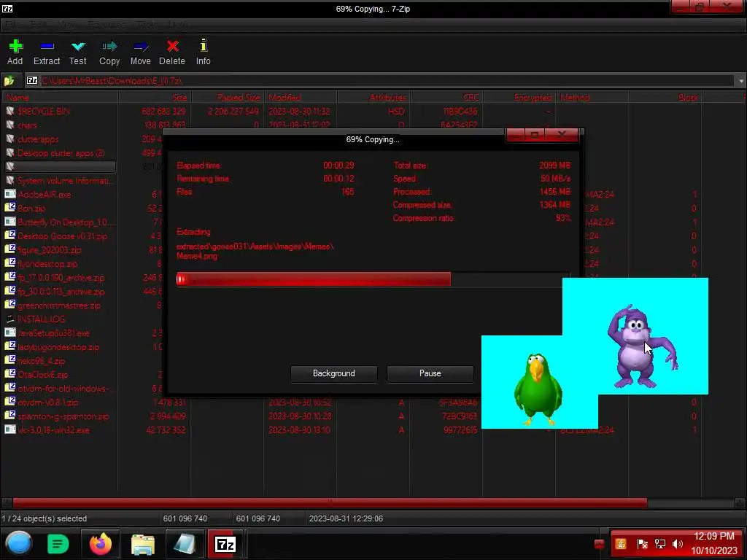This screenshot has height=560, width=747.
Task: Open the Start orb on taskbar
Action: tap(19, 544)
